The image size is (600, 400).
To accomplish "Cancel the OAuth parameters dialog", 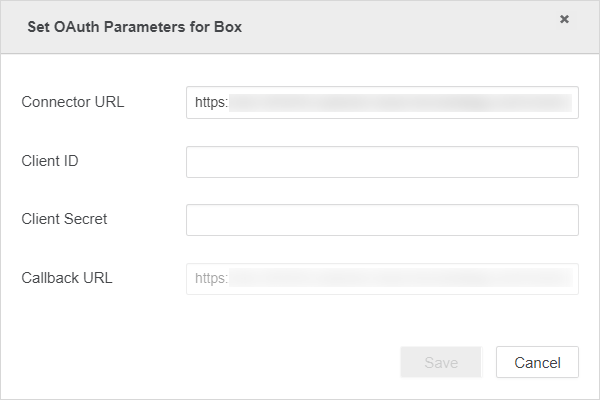I will [537, 362].
